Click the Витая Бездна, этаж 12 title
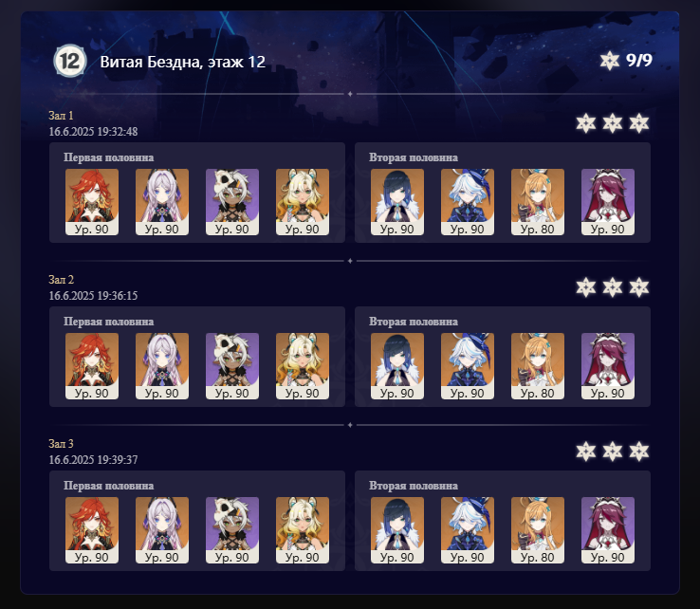700x609 pixels. 183,62
